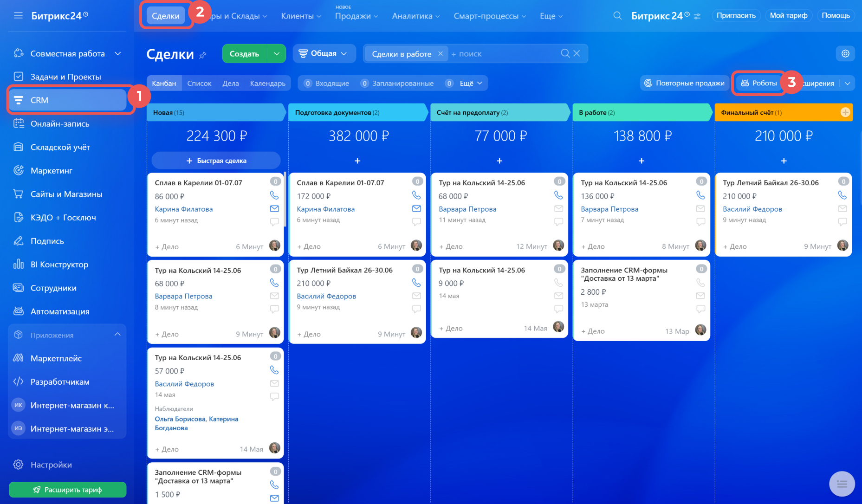Add stage after Финальный счёт plus icon
The image size is (862, 504).
tap(845, 112)
